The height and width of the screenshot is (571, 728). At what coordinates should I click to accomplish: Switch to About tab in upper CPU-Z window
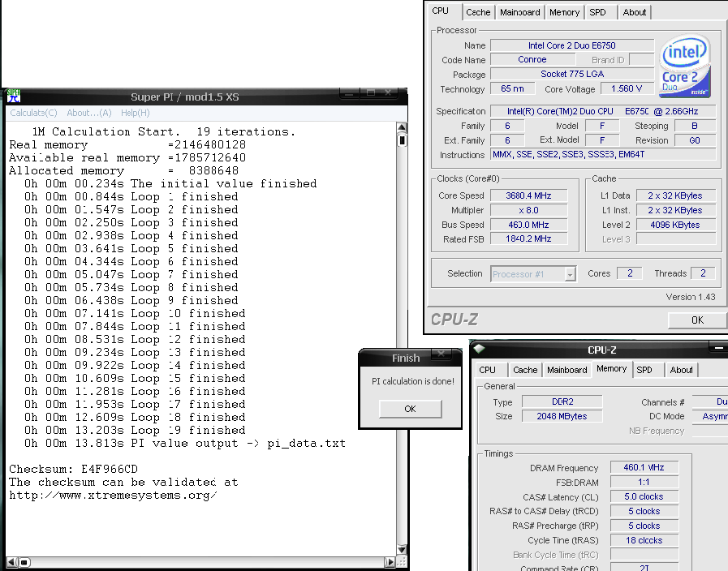click(634, 12)
